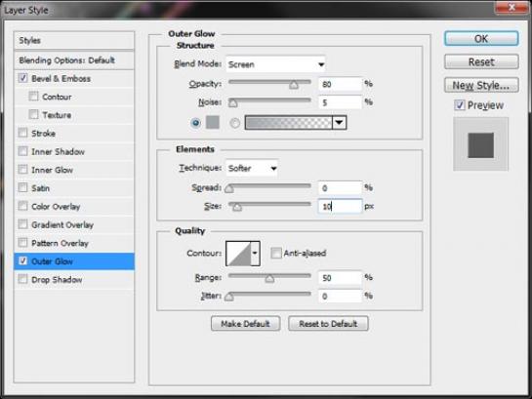Enable the Anti-aliased checkbox
This screenshot has height=399, width=532.
tap(276, 253)
